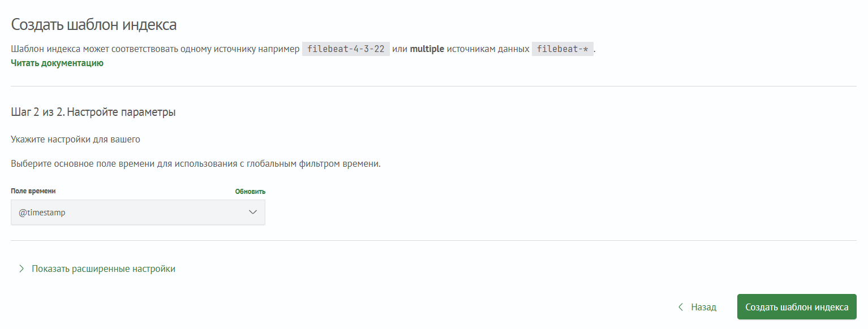Click the Обновить link above time field

(x=250, y=192)
